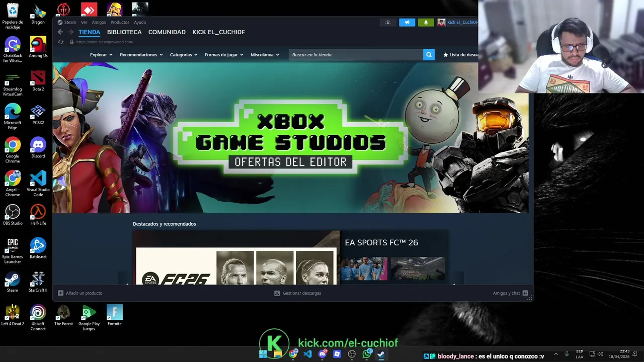The image size is (644, 362).
Task: Reload the Steam store page
Action: click(x=61, y=42)
